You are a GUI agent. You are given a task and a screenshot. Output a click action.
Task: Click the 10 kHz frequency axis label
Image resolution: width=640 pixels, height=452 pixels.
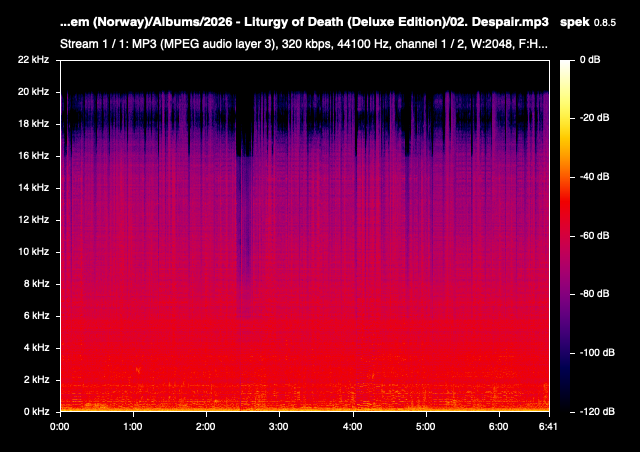[x=33, y=252]
